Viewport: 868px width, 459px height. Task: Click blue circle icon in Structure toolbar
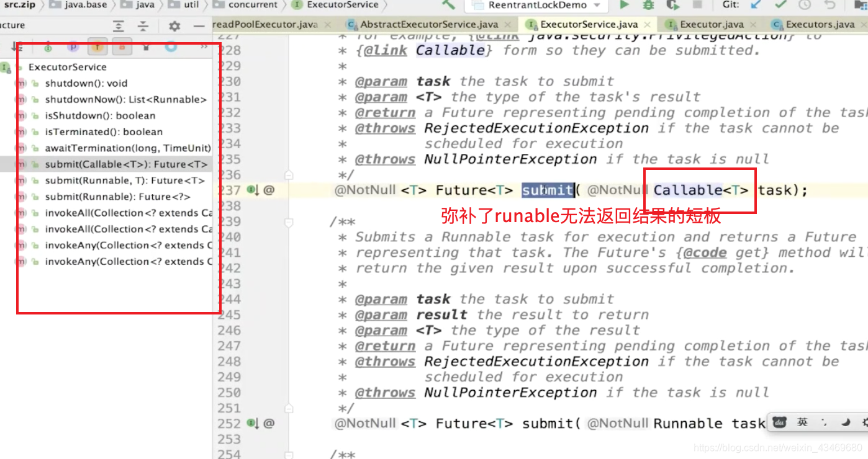(x=171, y=47)
